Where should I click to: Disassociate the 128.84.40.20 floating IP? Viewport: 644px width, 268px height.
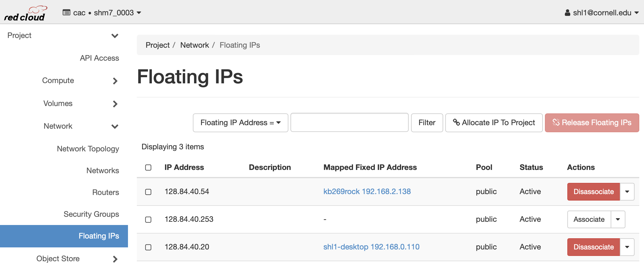coord(594,247)
